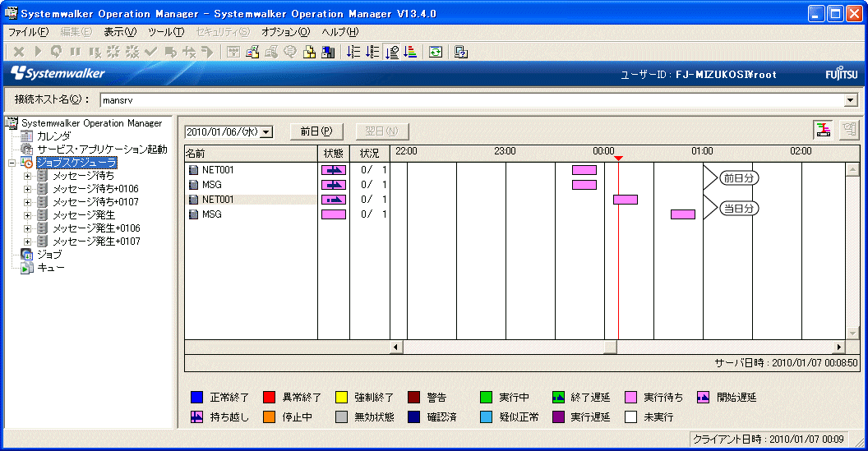This screenshot has height=451, width=868.
Task: Open the 接続ホスト名 host dropdown arrow
Action: tap(850, 101)
